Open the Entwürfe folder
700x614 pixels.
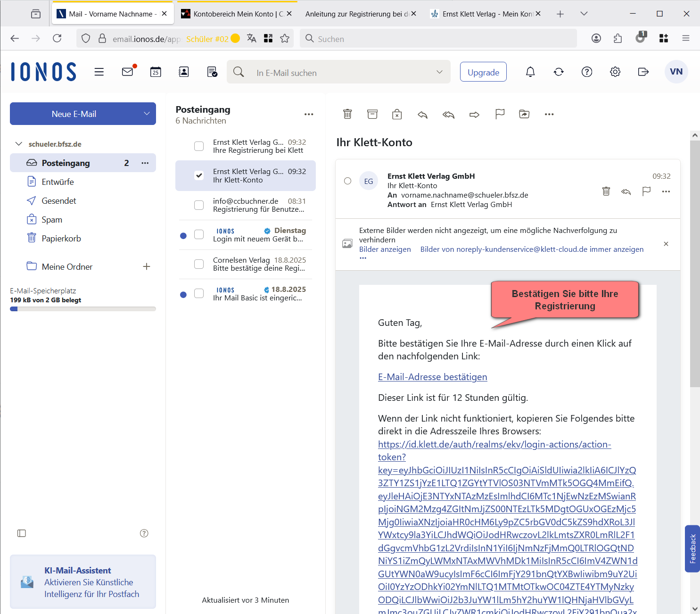pyautogui.click(x=58, y=182)
